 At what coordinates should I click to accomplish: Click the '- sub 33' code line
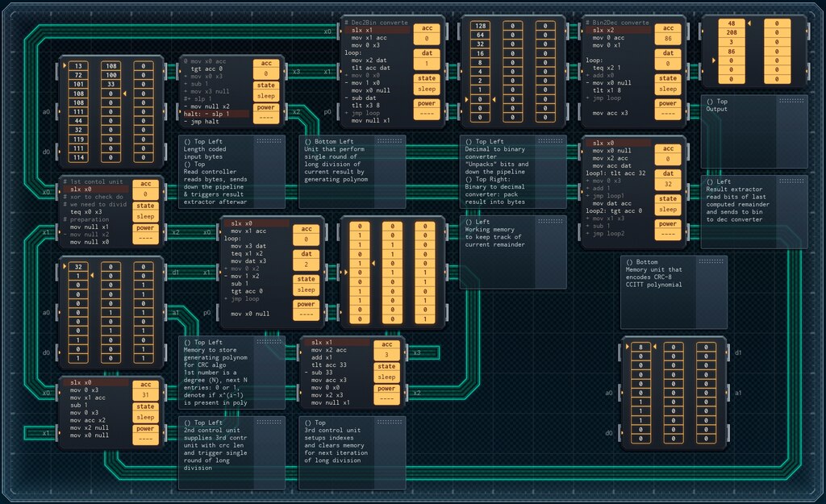(x=322, y=373)
